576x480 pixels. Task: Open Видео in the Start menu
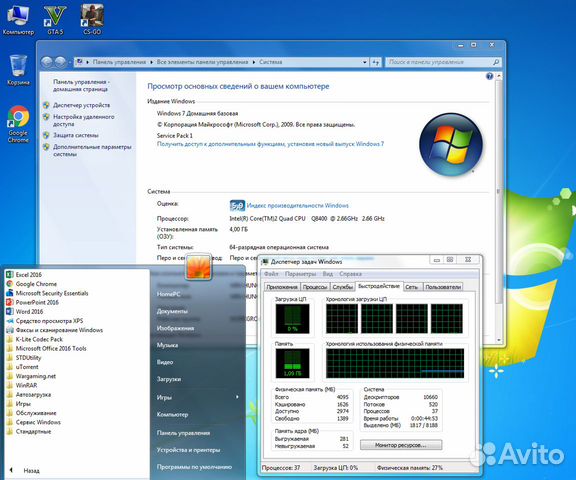click(x=165, y=362)
